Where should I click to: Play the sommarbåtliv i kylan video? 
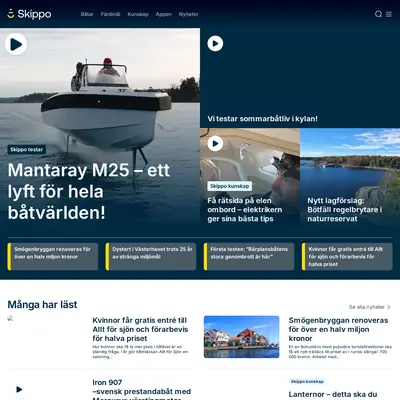(x=215, y=43)
